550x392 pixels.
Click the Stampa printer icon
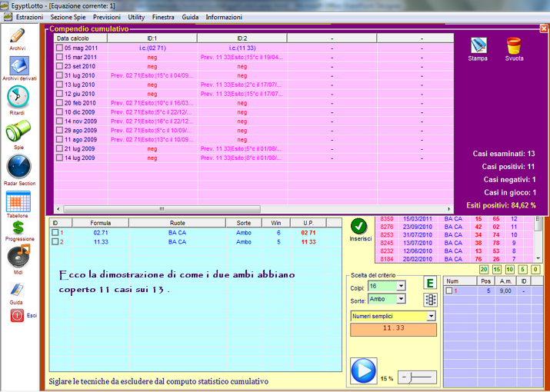coord(478,45)
